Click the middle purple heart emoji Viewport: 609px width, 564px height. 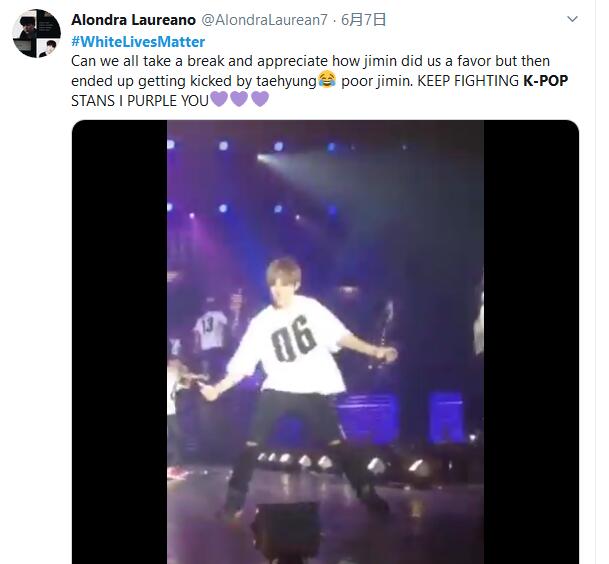[239, 99]
